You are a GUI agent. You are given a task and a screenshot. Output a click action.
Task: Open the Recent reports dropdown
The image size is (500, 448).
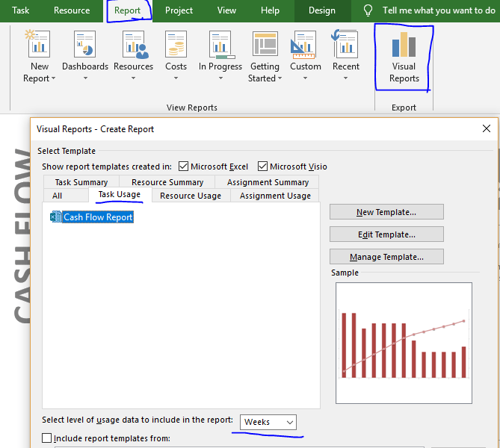(x=345, y=45)
